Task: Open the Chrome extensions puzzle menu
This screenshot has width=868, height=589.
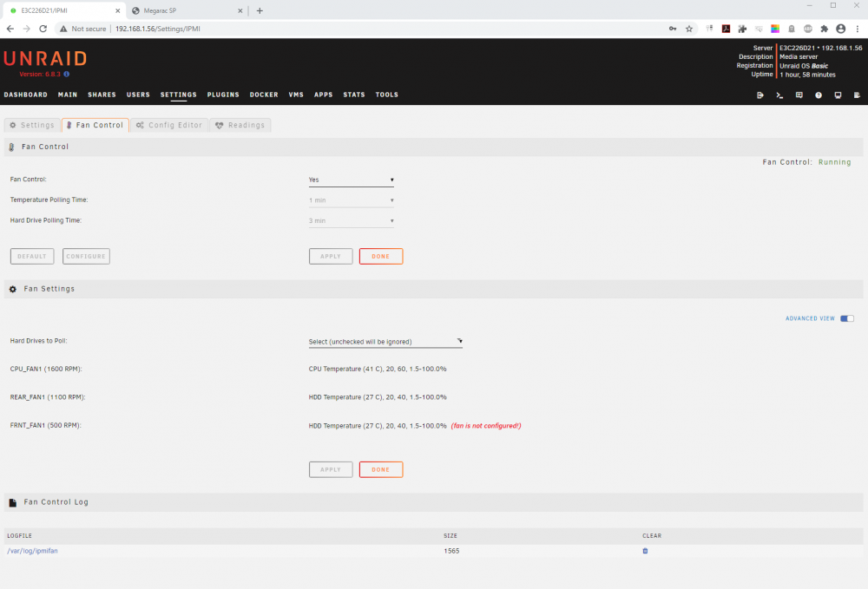Action: pyautogui.click(x=825, y=29)
